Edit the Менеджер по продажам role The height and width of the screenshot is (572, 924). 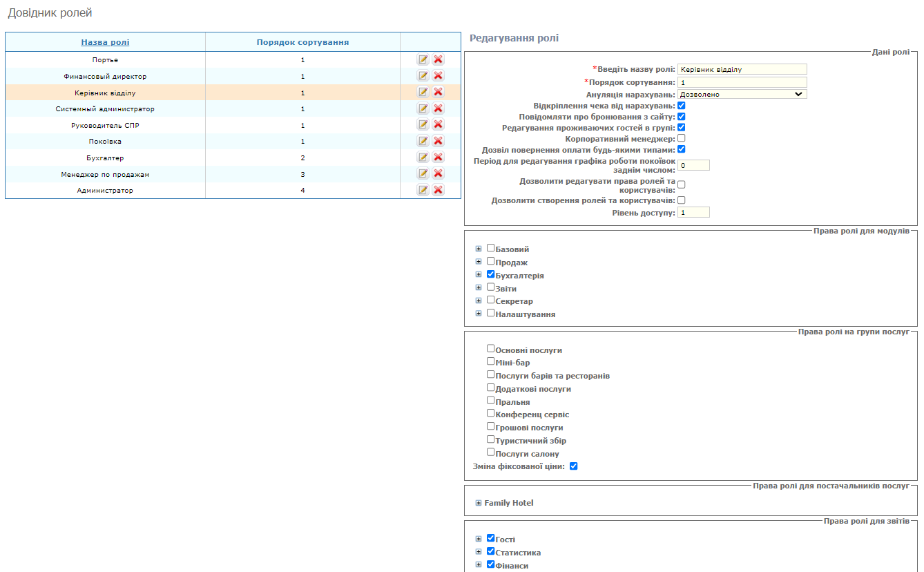pos(423,174)
